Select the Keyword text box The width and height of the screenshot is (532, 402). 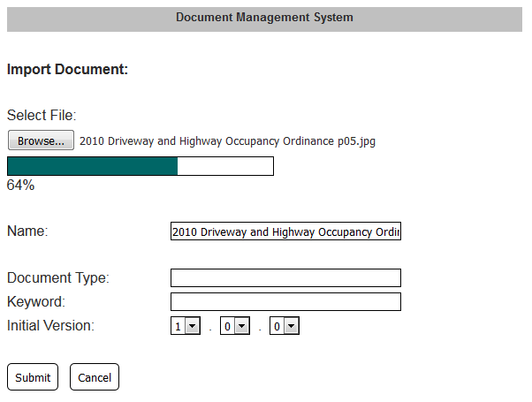click(x=285, y=301)
